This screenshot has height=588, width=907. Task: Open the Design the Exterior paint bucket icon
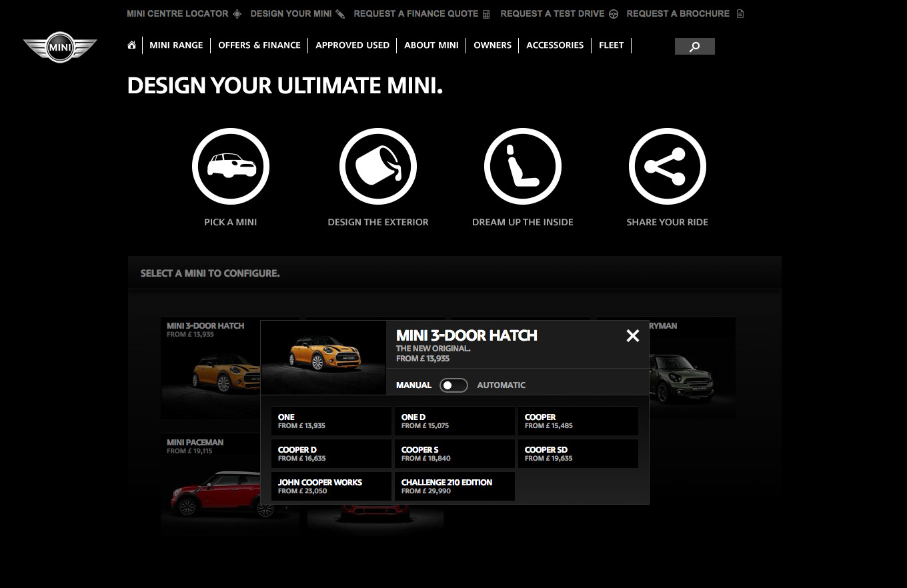click(378, 166)
